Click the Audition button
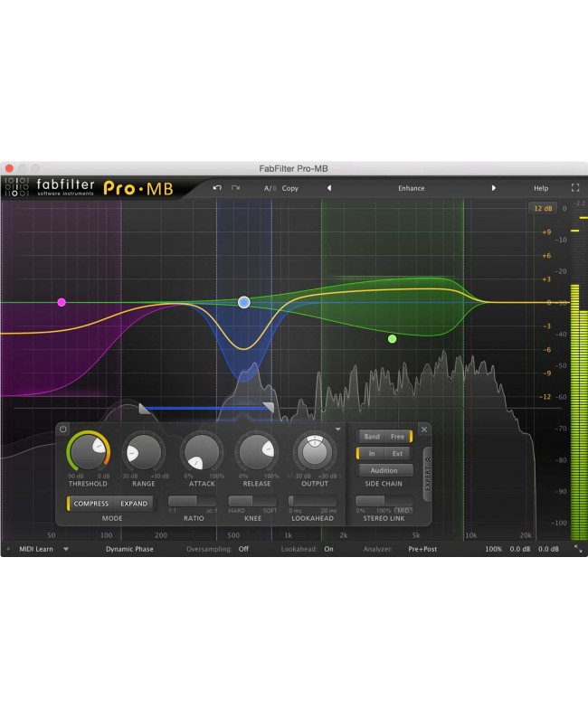 [384, 470]
